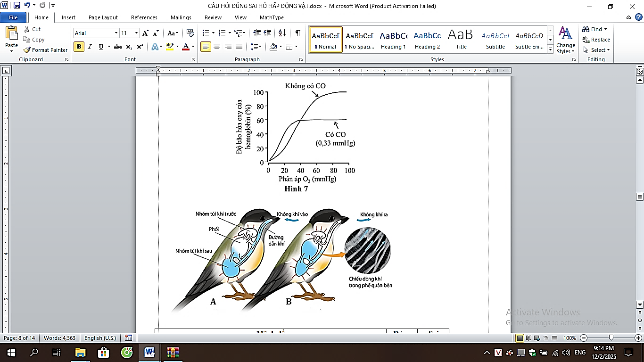Open the Page Layout ribbon tab
The width and height of the screenshot is (644, 362).
pos(103,17)
